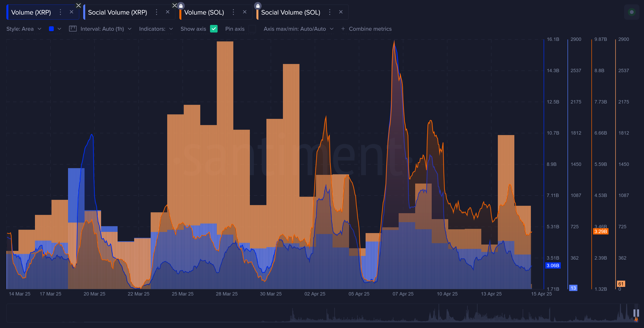Click the green status circle icon
Image resolution: width=644 pixels, height=328 pixels.
tap(631, 12)
